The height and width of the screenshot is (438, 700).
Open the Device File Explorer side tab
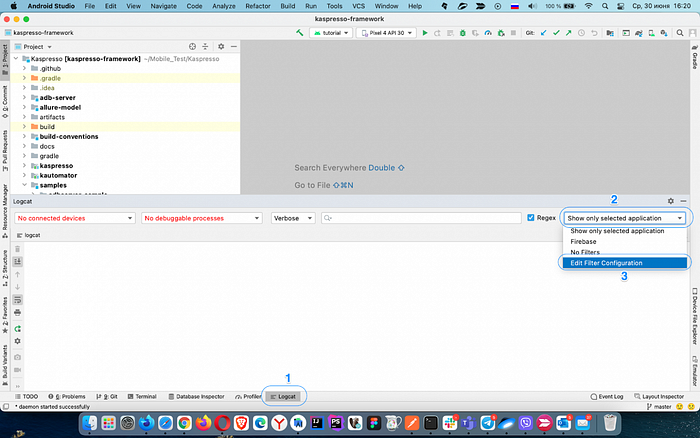tap(695, 316)
